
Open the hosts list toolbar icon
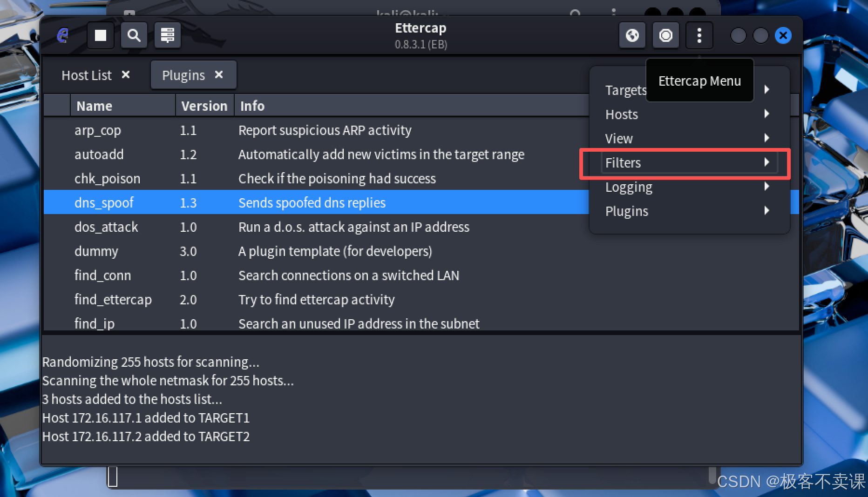(x=168, y=35)
